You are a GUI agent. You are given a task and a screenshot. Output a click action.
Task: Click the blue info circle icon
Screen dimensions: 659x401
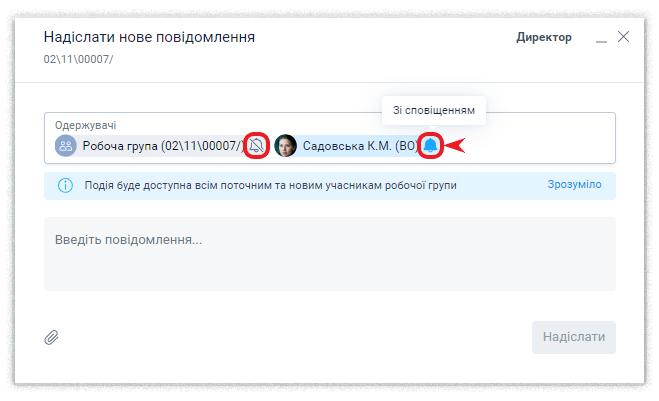click(65, 186)
